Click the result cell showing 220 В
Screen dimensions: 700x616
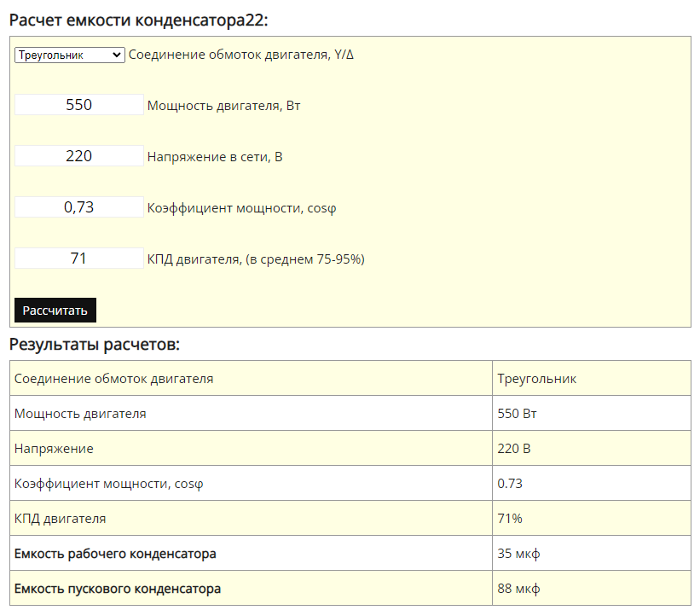pos(513,449)
